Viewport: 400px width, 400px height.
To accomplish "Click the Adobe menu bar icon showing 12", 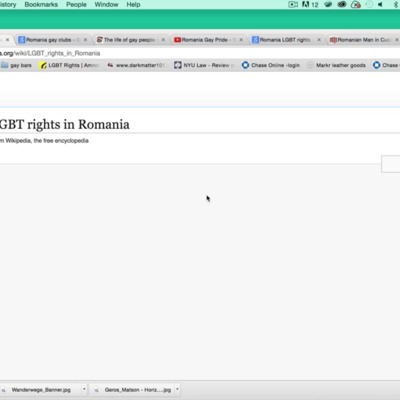I will [x=310, y=5].
